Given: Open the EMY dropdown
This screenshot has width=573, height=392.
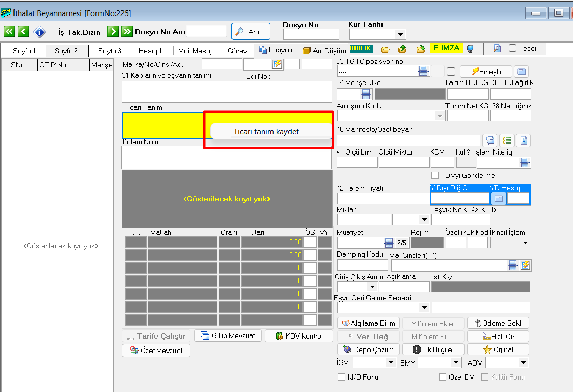Looking at the screenshot, I should (x=456, y=362).
